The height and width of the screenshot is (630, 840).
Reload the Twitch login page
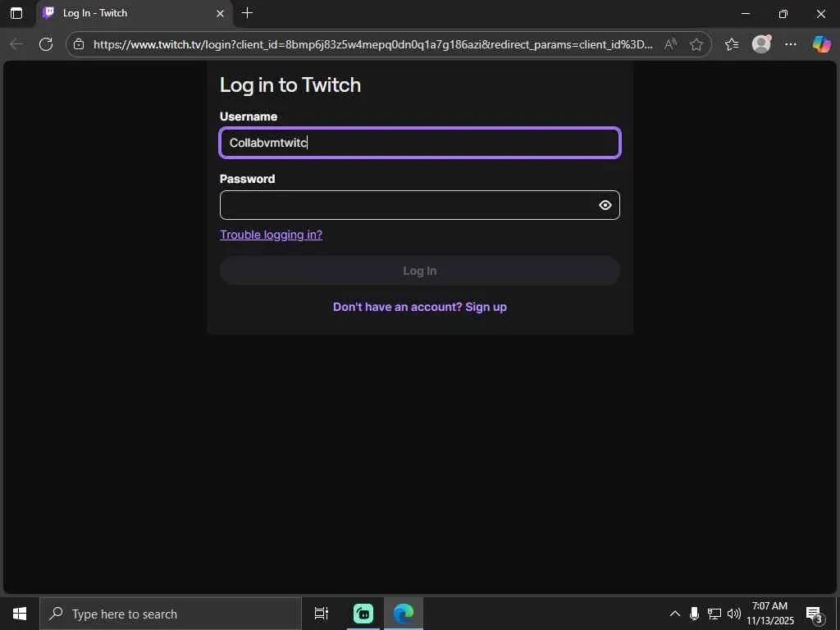click(x=46, y=44)
